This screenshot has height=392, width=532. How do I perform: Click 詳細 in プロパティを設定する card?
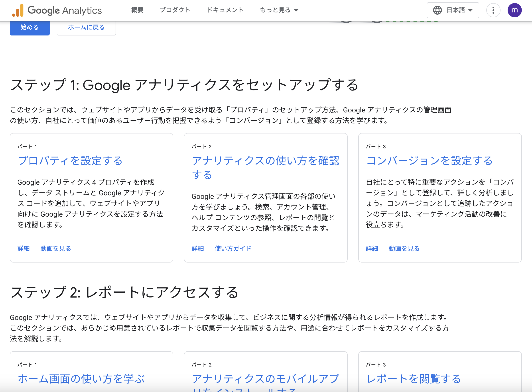click(x=24, y=249)
